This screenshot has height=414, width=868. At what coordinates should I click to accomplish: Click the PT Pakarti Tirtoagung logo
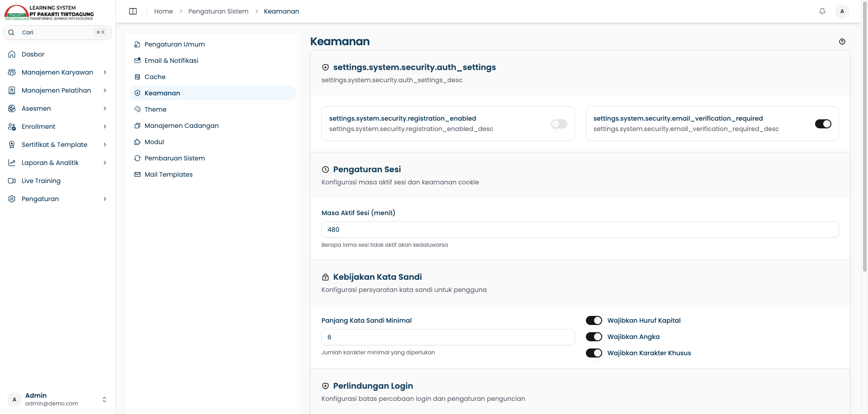[x=49, y=13]
